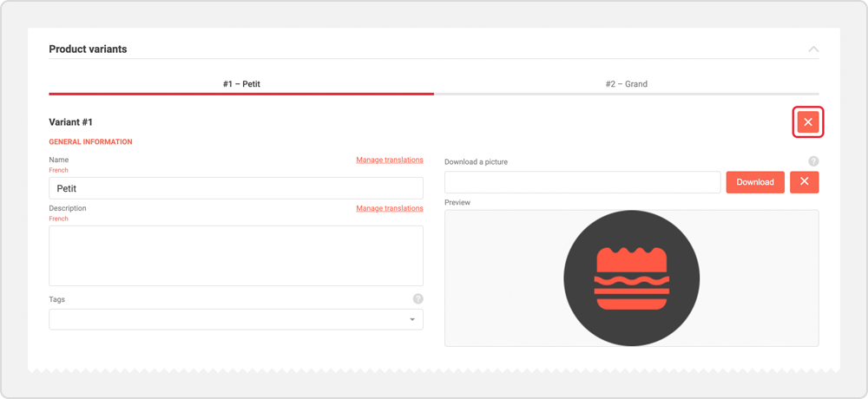The image size is (868, 399).
Task: Click the GENERAL INFORMATION heading
Action: pos(90,142)
